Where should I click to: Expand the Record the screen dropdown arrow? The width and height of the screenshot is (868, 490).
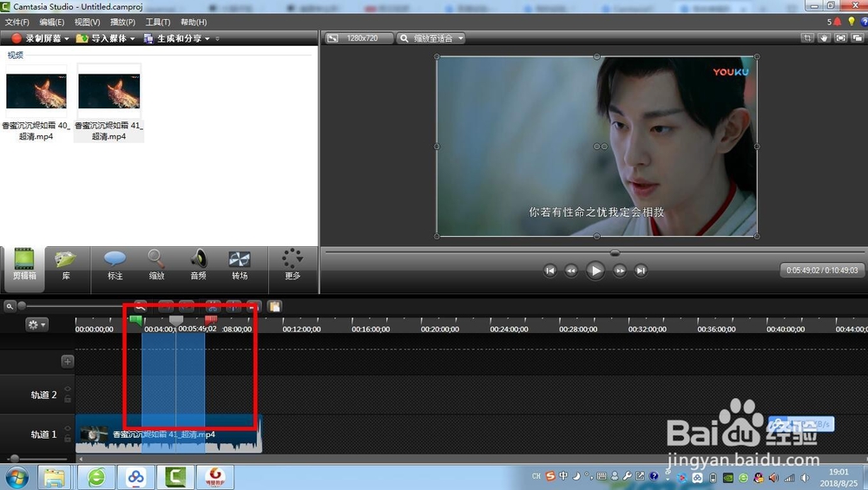67,39
